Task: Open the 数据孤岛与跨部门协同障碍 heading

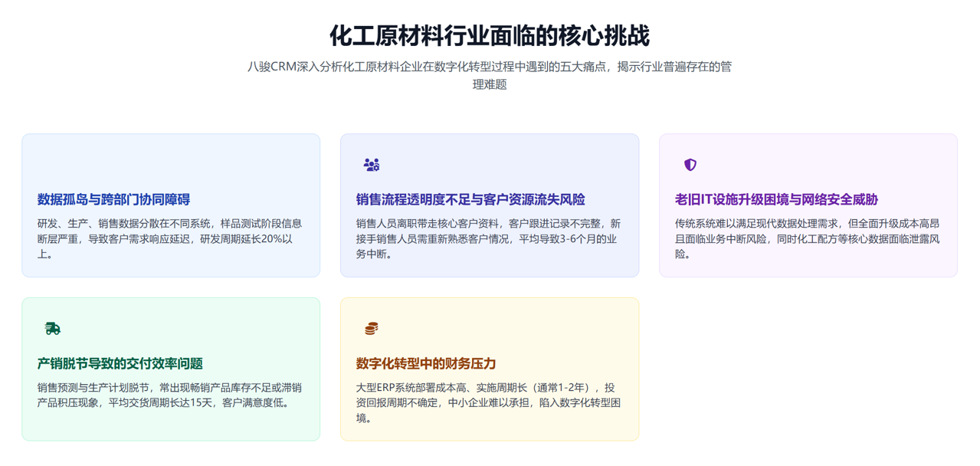Action: (x=113, y=200)
